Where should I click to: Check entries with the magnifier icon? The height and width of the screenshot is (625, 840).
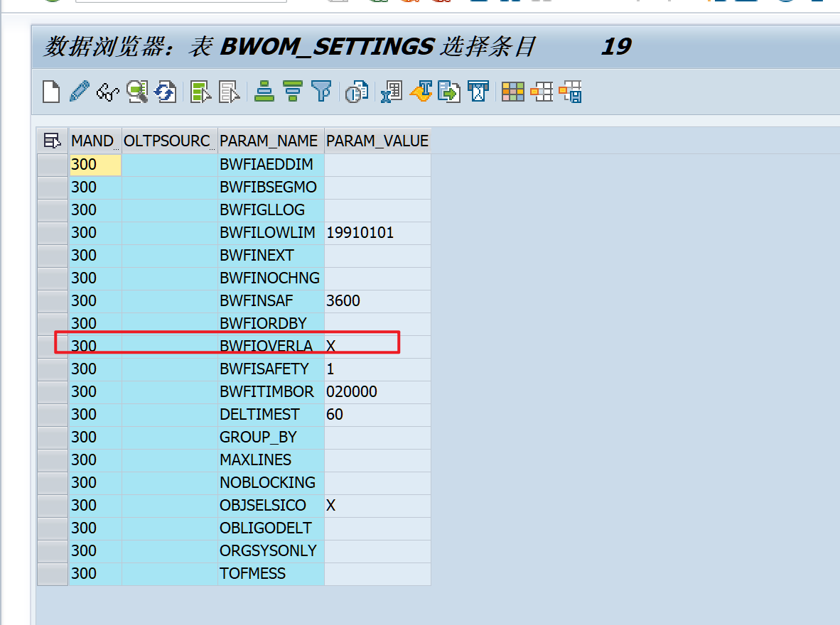(136, 92)
